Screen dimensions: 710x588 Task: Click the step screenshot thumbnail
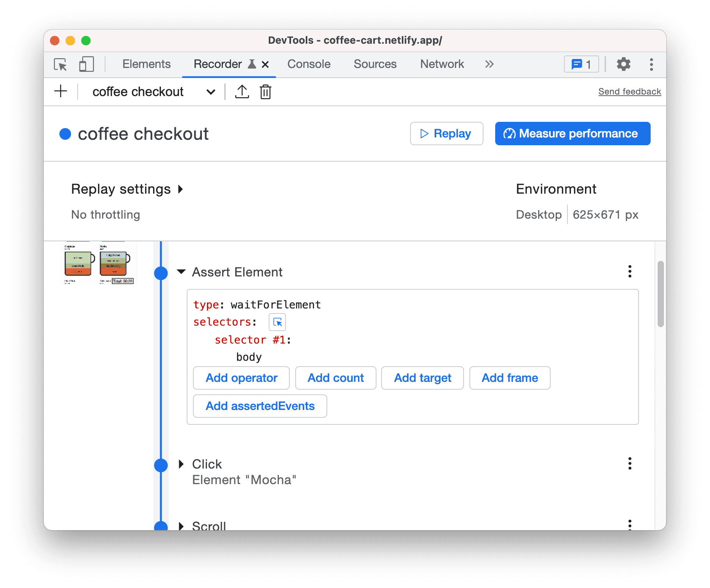click(x=98, y=264)
